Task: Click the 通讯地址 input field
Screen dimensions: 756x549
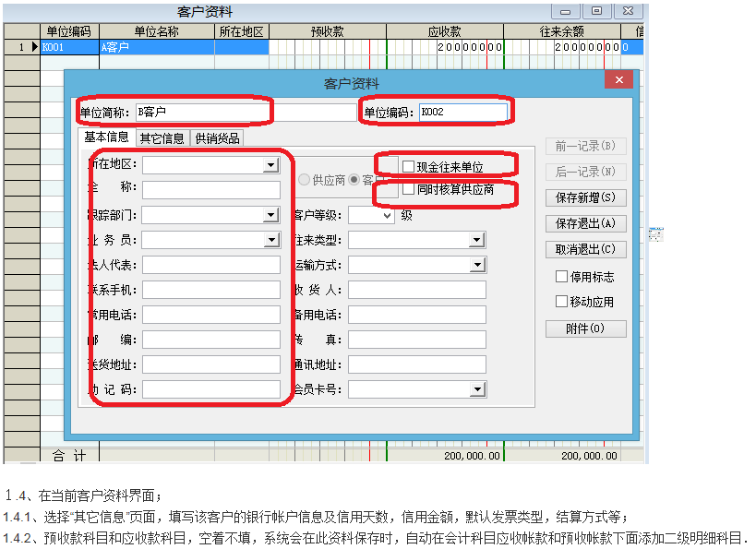Action: point(417,364)
